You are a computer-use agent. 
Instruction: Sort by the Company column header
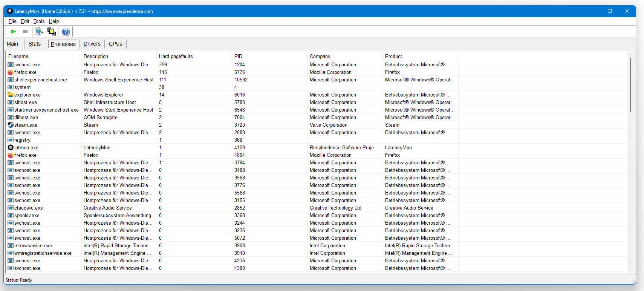[345, 57]
